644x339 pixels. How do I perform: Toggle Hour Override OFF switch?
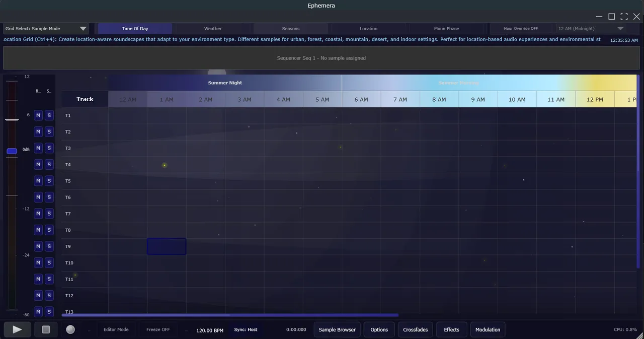click(x=521, y=29)
